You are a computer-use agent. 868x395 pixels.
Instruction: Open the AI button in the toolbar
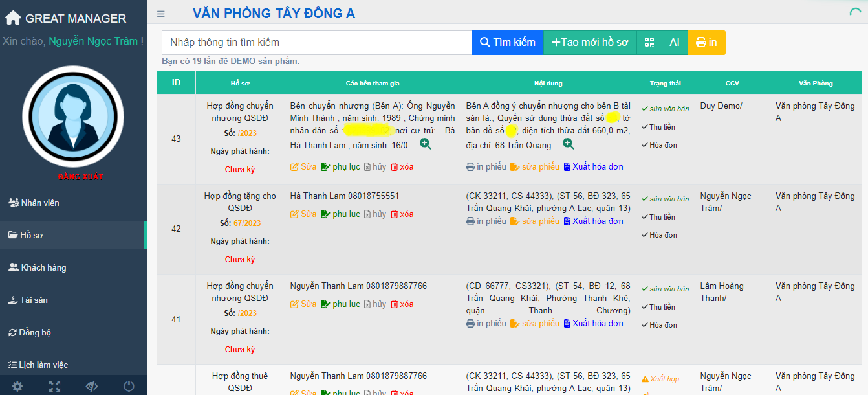674,43
